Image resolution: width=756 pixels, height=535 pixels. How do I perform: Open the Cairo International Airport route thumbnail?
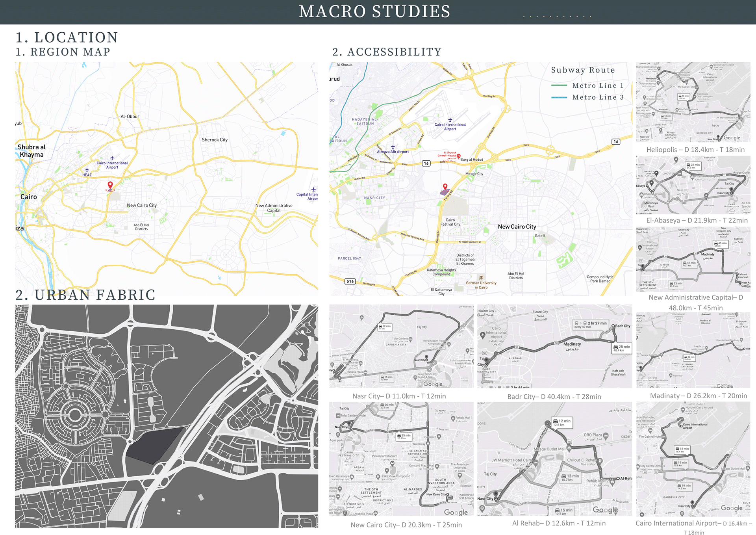click(x=693, y=459)
